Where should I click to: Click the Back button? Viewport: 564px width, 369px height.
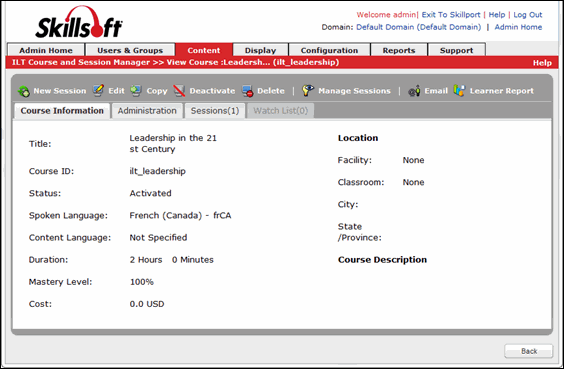tap(528, 351)
